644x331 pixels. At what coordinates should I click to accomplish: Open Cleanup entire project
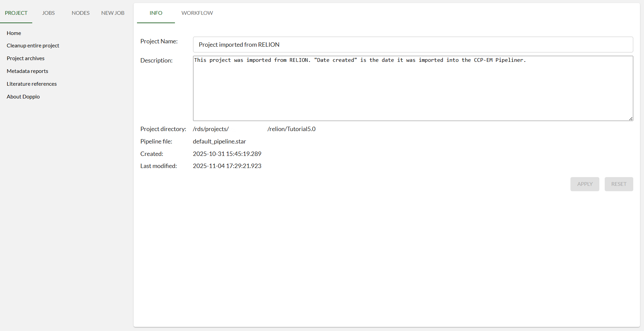pos(33,45)
